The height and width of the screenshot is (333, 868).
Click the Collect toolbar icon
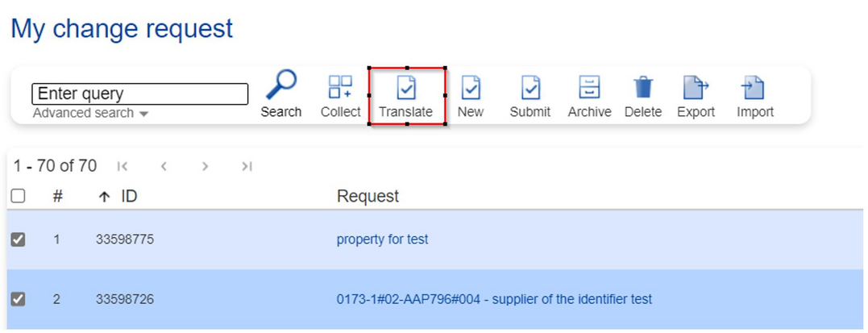tap(340, 87)
